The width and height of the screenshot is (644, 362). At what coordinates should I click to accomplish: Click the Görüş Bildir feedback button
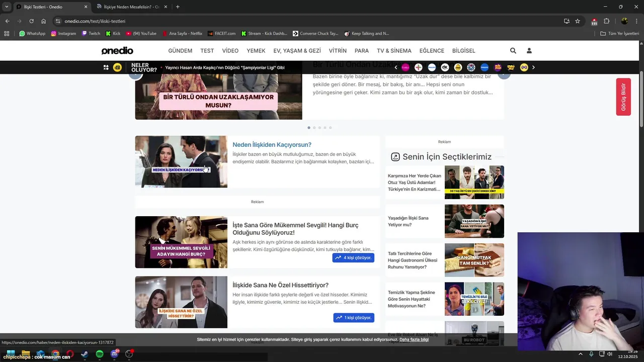click(x=623, y=97)
